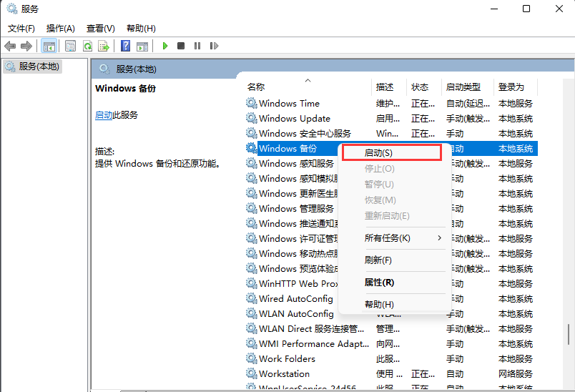Viewport: 575px width, 392px height.
Task: Click the green Start Service toolbar icon
Action: pos(165,46)
